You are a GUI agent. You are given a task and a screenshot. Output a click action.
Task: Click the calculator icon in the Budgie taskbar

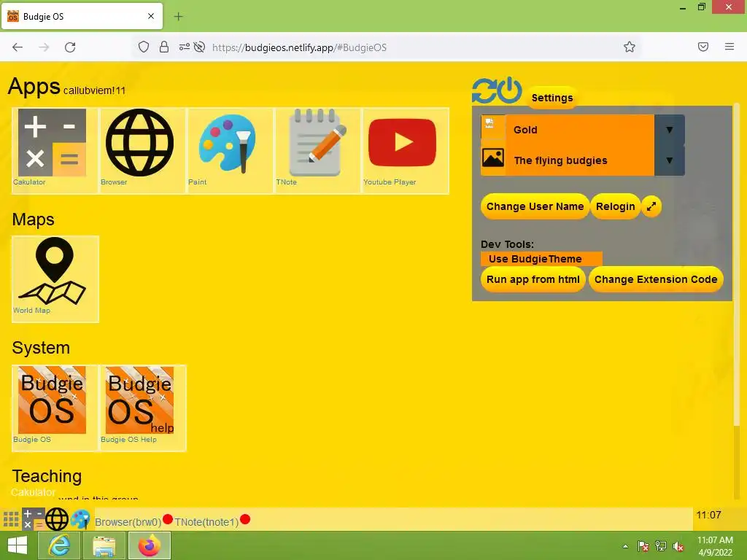tap(34, 519)
